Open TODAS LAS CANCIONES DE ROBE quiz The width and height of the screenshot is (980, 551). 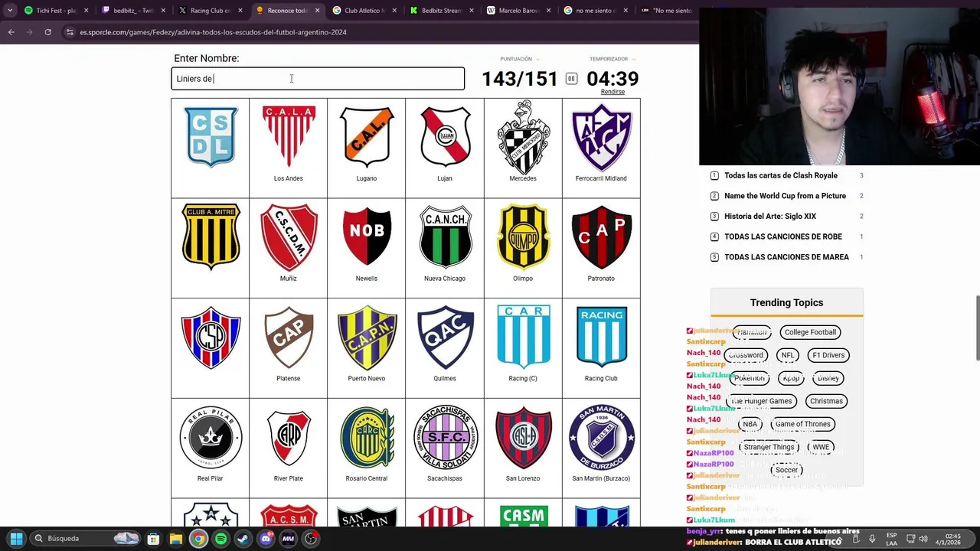783,236
